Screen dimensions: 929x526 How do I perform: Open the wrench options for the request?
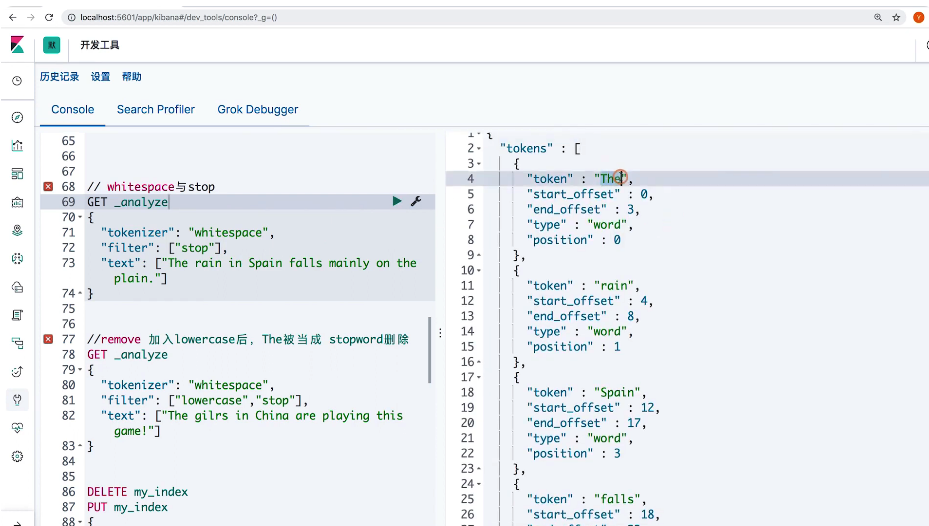pos(416,202)
